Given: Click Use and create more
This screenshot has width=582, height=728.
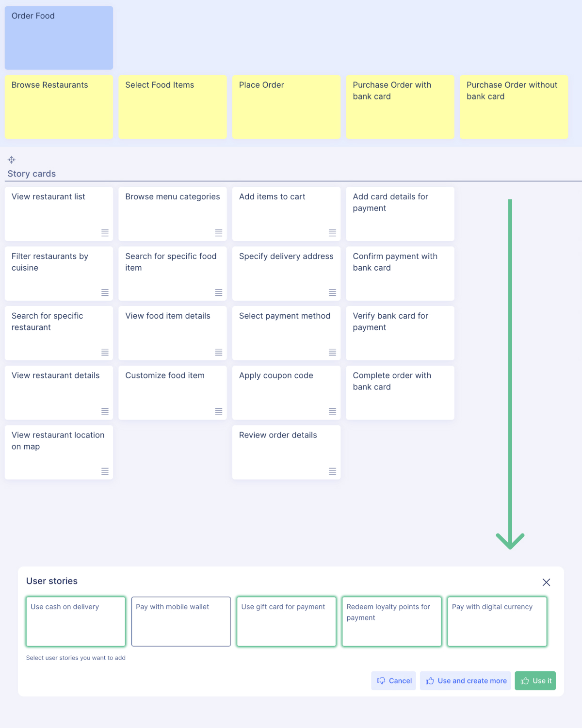Looking at the screenshot, I should click(x=465, y=680).
